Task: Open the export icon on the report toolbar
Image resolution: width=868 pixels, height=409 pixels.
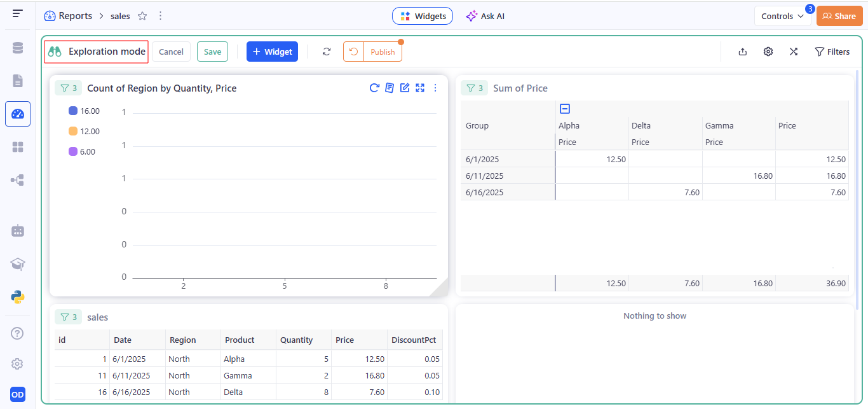Action: pos(742,52)
